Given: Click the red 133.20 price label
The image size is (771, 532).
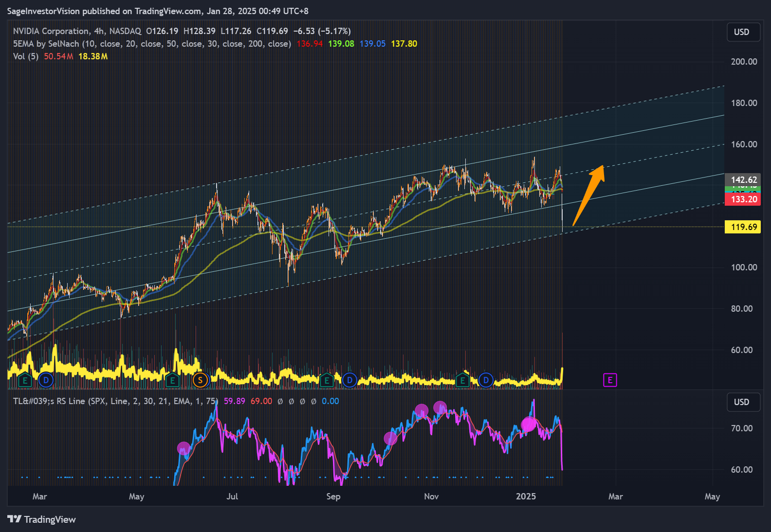Looking at the screenshot, I should [743, 199].
